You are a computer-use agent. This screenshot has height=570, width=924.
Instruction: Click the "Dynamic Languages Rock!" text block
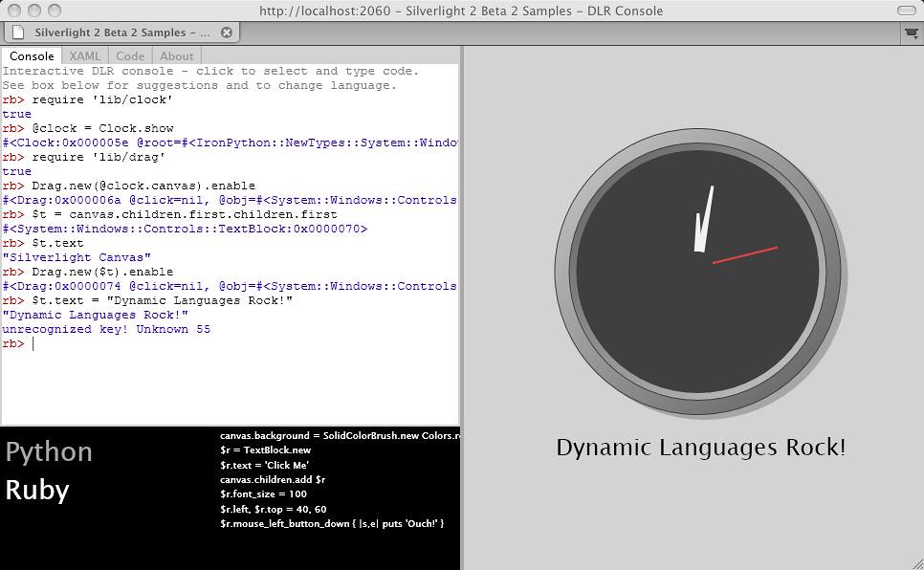pyautogui.click(x=700, y=448)
